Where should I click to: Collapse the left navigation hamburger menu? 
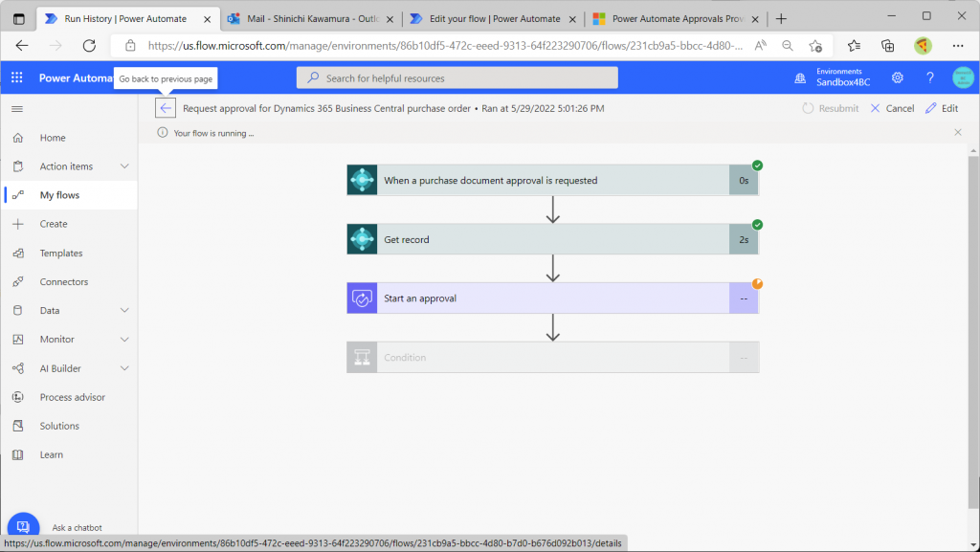pos(17,109)
